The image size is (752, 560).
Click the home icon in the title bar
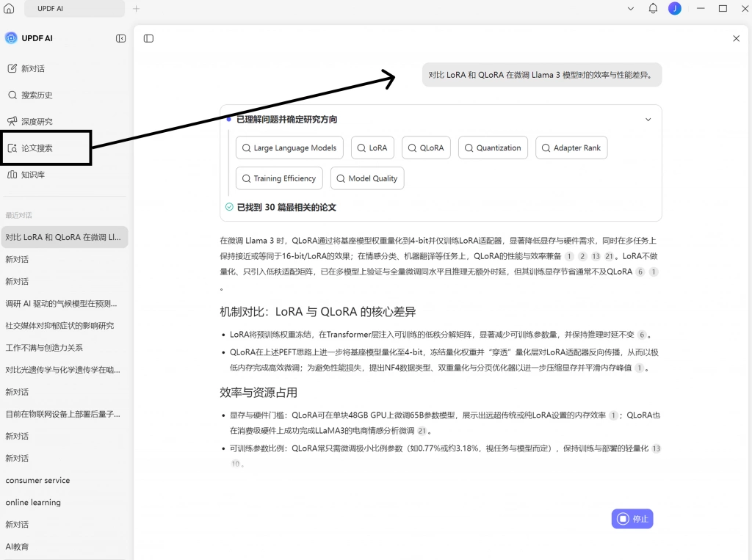click(x=9, y=8)
